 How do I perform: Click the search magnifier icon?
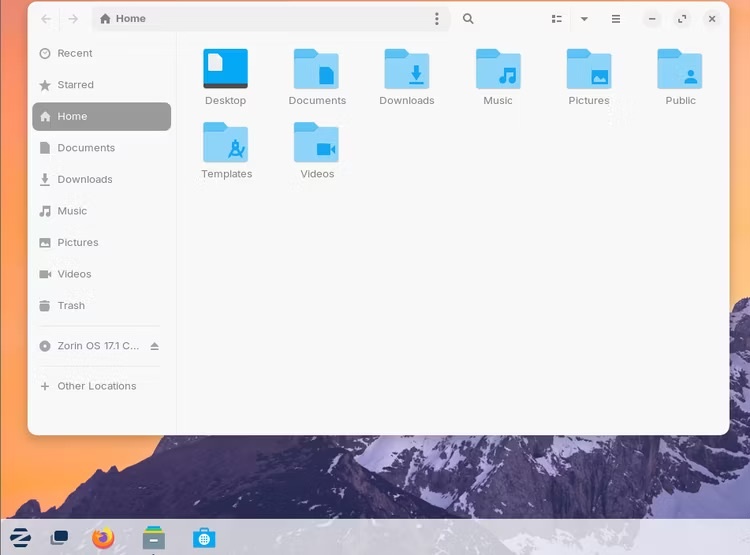(468, 19)
